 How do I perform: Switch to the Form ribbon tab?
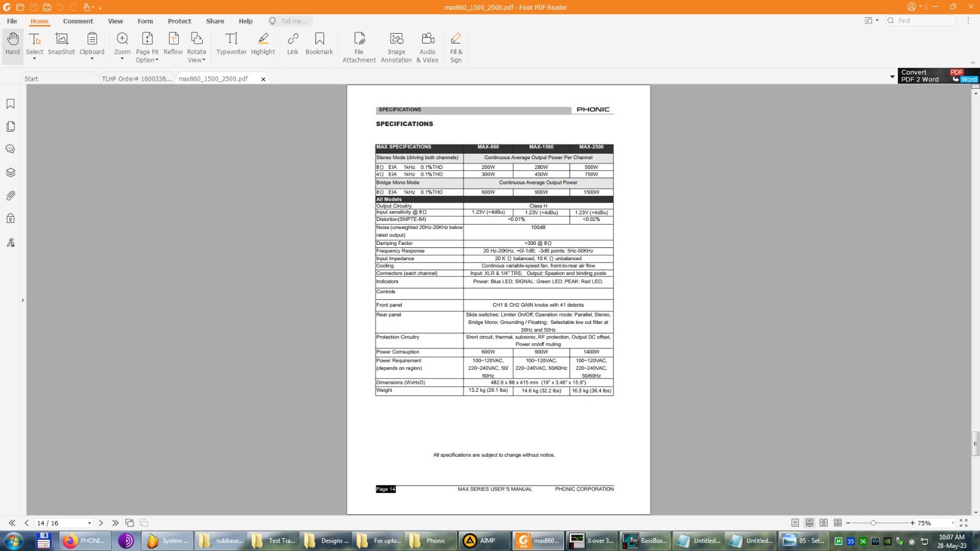145,21
